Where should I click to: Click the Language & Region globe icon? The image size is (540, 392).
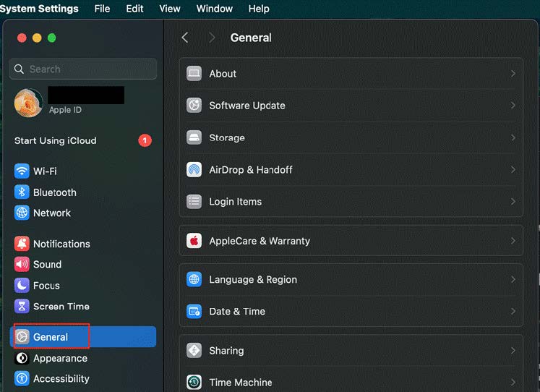click(x=194, y=279)
